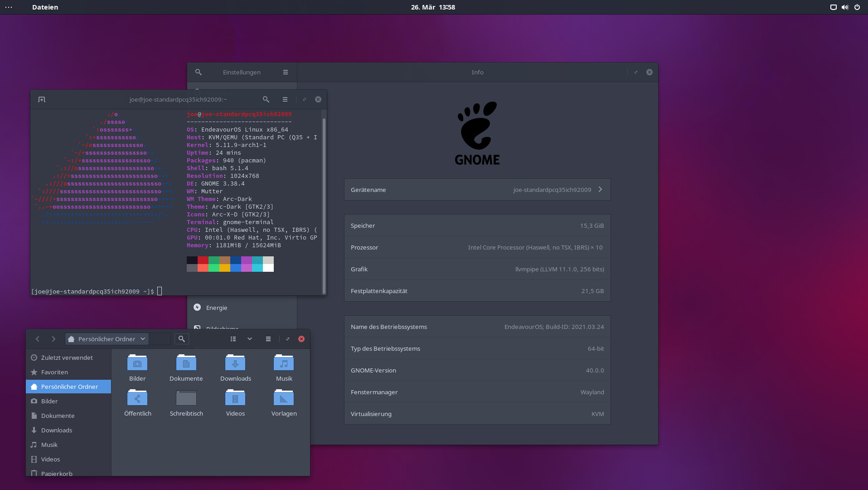
Task: Click the Virtualisierung row showing KVM
Action: [x=477, y=414]
